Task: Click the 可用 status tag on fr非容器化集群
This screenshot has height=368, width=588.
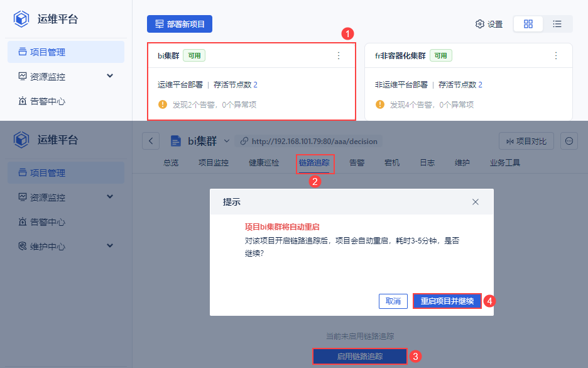Action: [440, 55]
